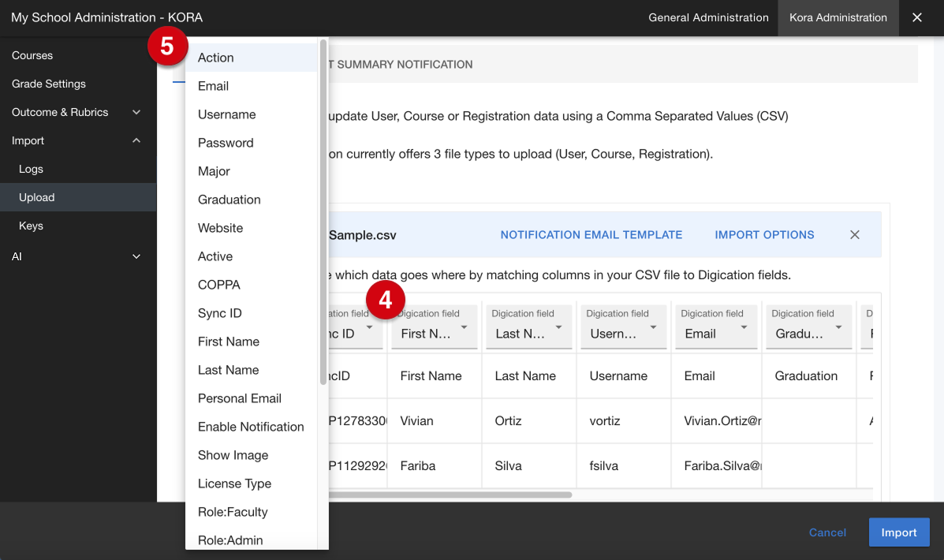Choose License Type from the field list
Screen dimensions: 944x560
[x=251, y=483]
